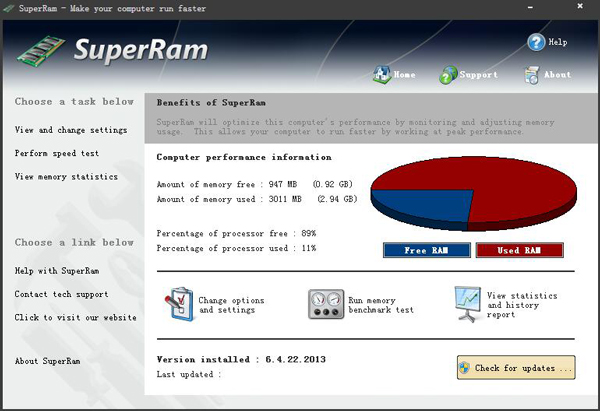Start the Perform speed test task

pyautogui.click(x=57, y=153)
